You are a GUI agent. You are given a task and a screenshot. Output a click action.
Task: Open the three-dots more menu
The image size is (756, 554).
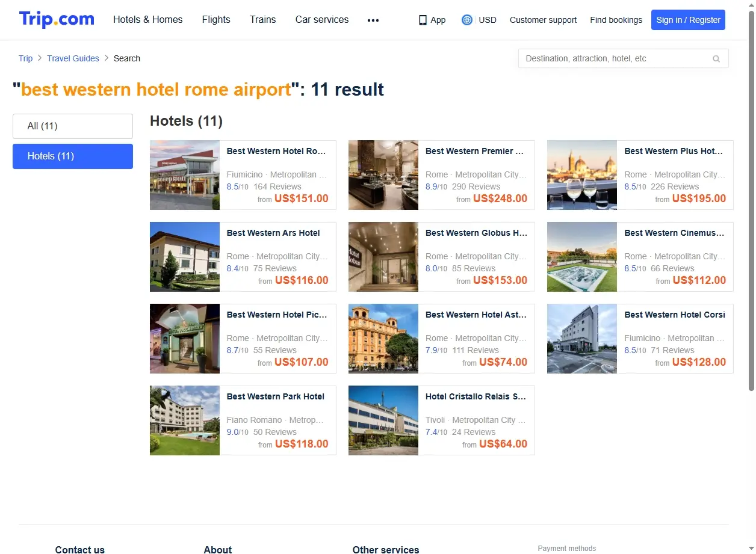(x=373, y=20)
